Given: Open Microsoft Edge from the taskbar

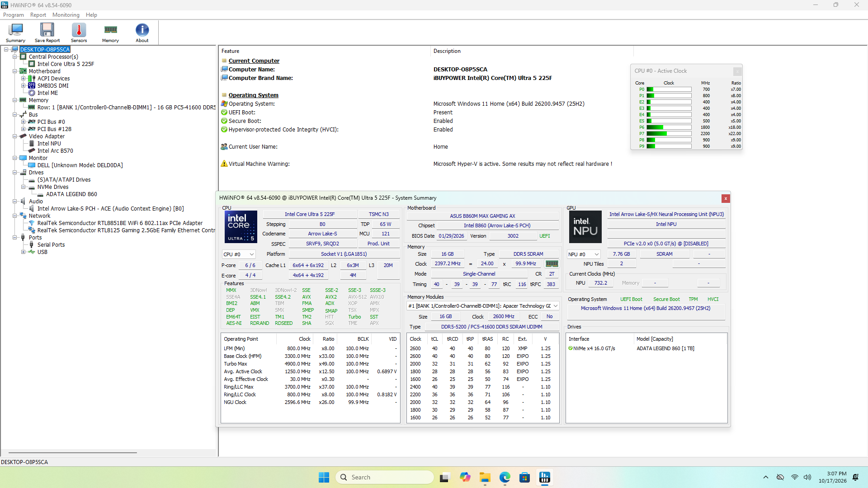Looking at the screenshot, I should pos(505,478).
